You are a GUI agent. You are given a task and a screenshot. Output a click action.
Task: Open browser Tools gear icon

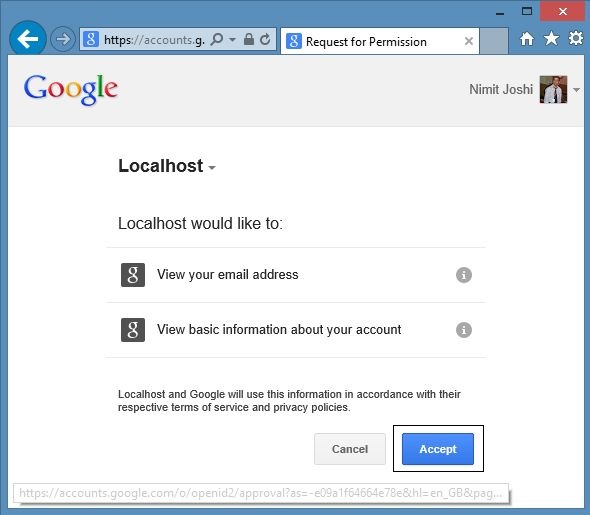(575, 38)
